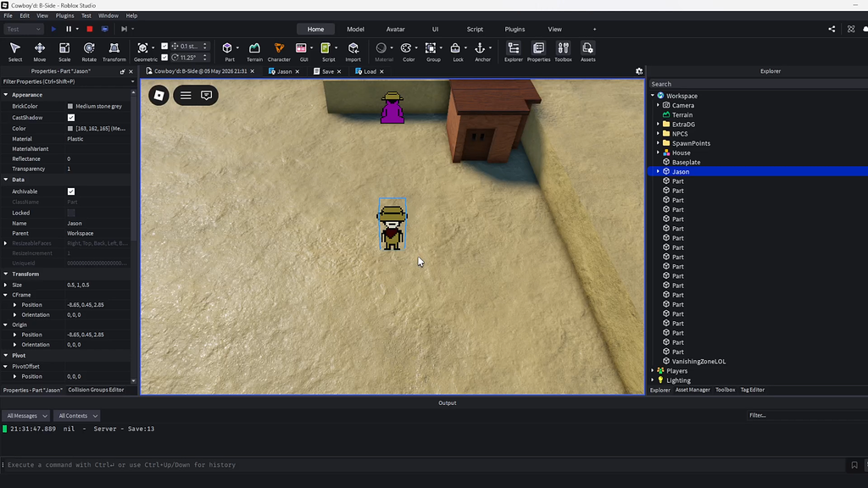
Task: Open the Toolbox from the ribbon
Action: (x=563, y=52)
